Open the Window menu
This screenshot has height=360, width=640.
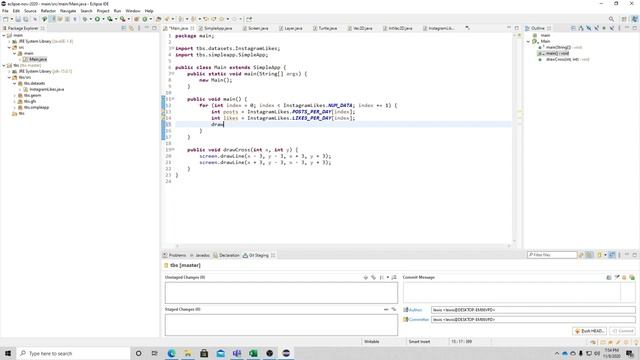(133, 11)
